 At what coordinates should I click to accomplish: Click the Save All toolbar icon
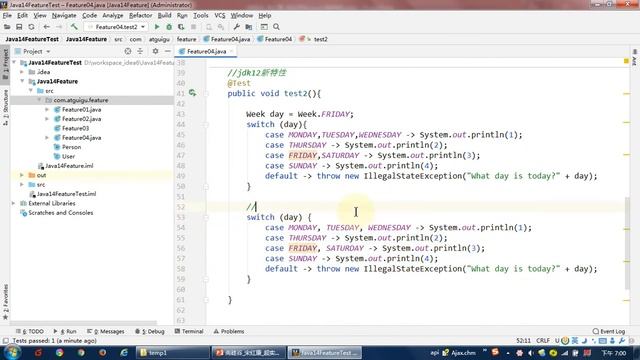pos(19,27)
